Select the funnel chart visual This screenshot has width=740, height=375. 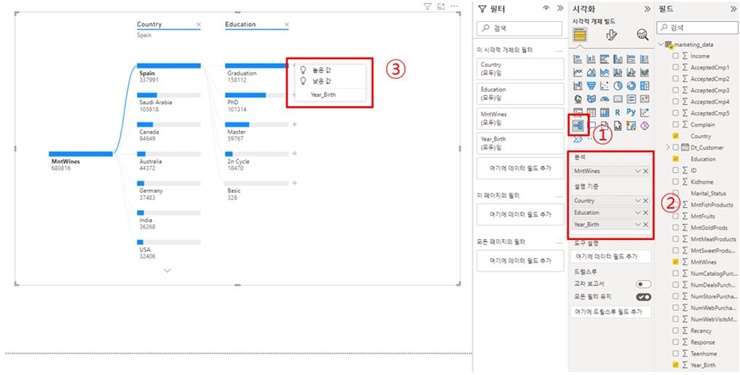point(591,86)
